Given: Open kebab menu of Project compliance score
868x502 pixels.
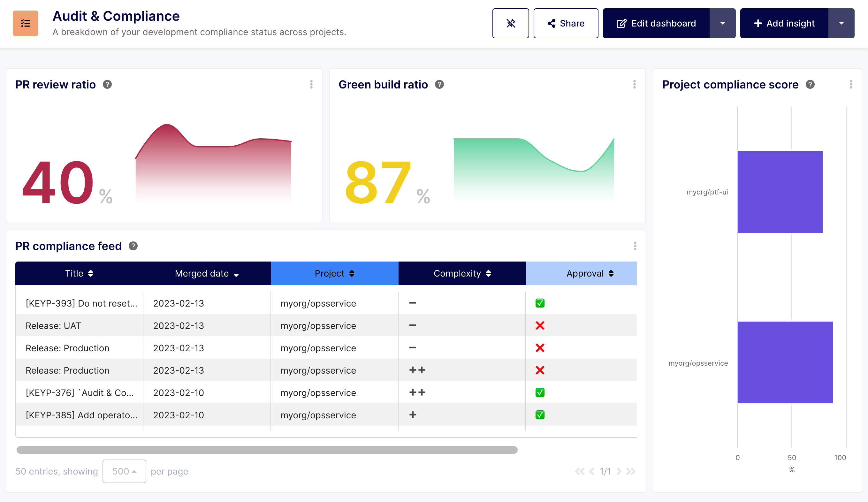Looking at the screenshot, I should pos(851,84).
